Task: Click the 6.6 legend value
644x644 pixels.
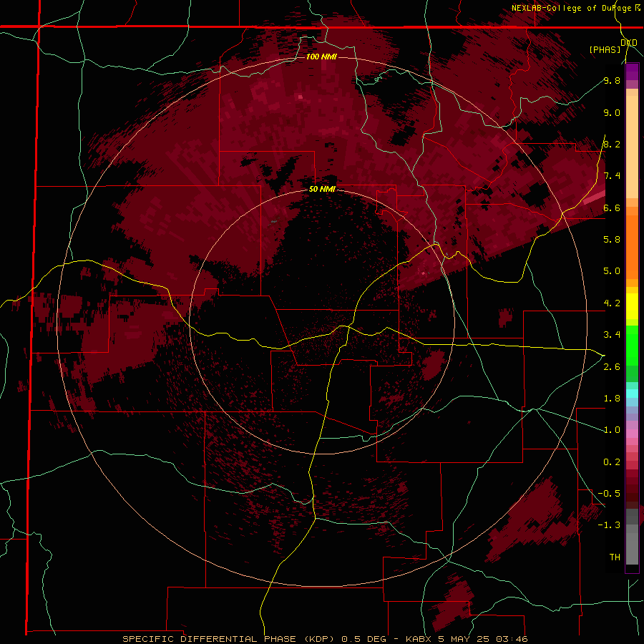Action: [x=612, y=208]
